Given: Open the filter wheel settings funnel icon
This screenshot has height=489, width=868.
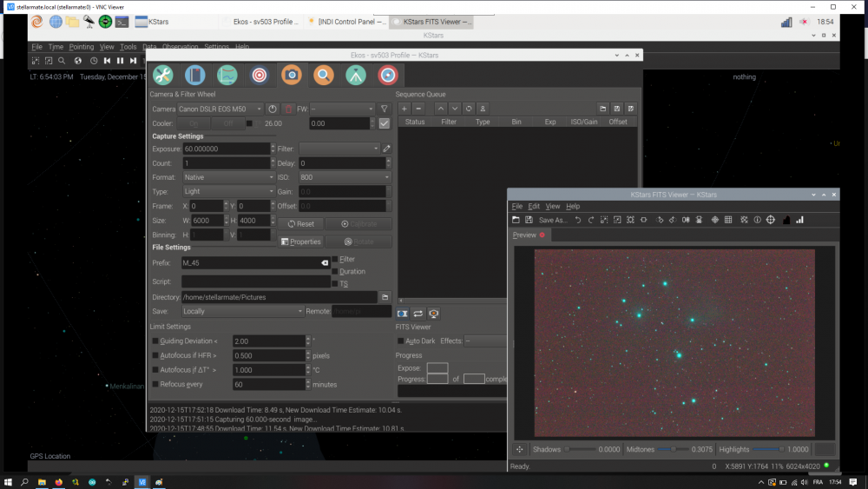Looking at the screenshot, I should coord(385,109).
